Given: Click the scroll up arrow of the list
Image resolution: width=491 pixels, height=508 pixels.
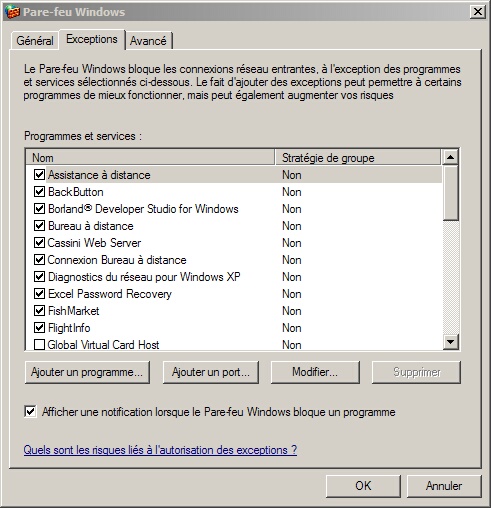Looking at the screenshot, I should (x=451, y=157).
